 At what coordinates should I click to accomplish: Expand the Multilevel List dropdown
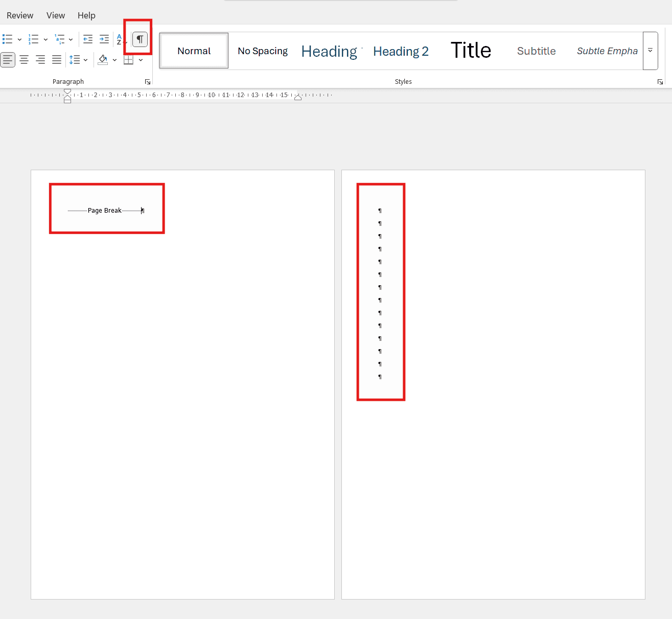[x=71, y=39]
